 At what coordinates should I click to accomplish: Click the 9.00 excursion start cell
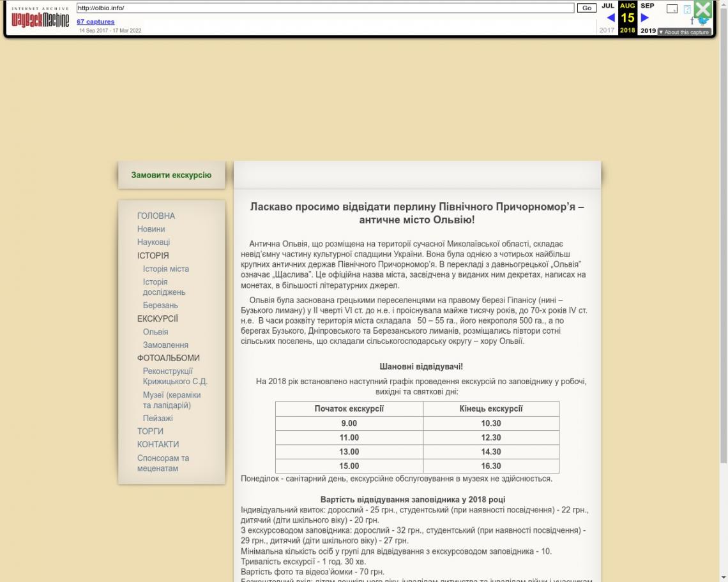(349, 423)
